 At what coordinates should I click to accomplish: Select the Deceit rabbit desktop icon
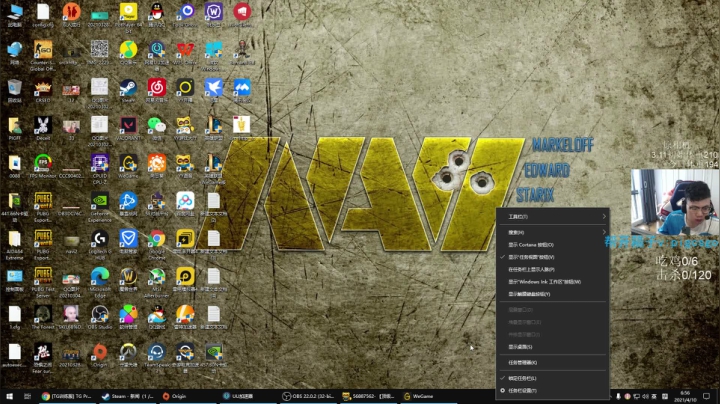click(43, 129)
